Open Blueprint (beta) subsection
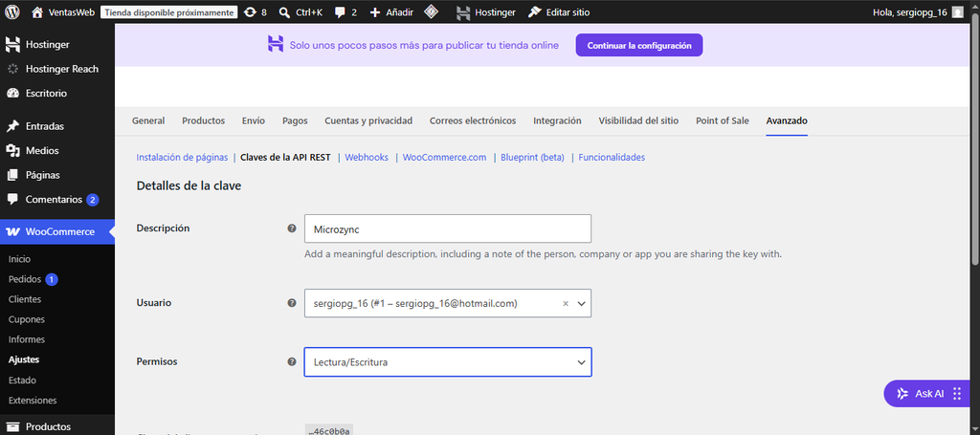This screenshot has width=980, height=435. click(532, 158)
